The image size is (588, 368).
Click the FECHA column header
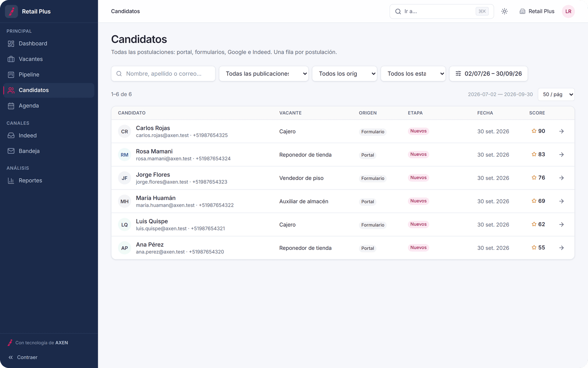(x=485, y=113)
